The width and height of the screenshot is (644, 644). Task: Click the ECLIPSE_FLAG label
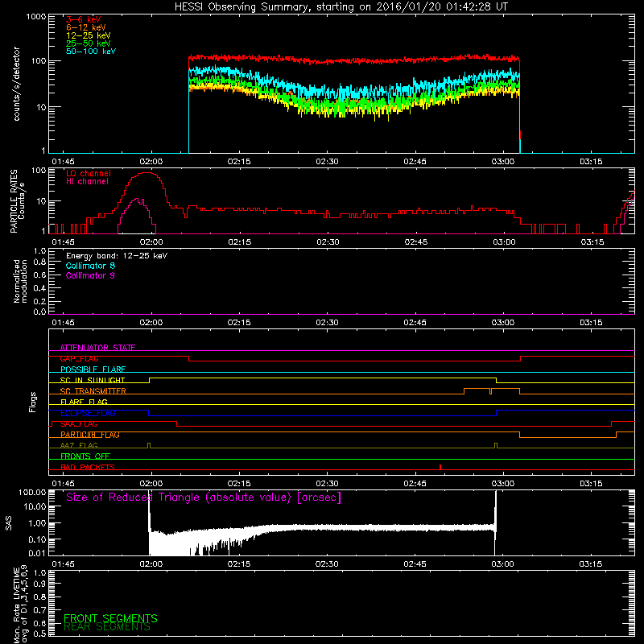pos(88,413)
